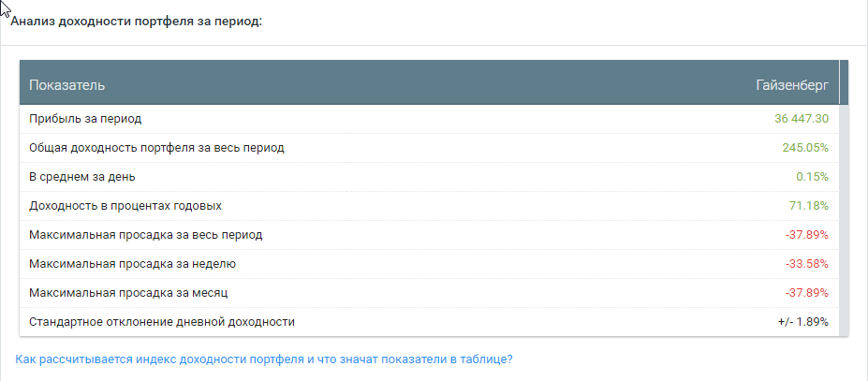Click the profit value 36 447.30
The image size is (868, 381).
[x=802, y=119]
